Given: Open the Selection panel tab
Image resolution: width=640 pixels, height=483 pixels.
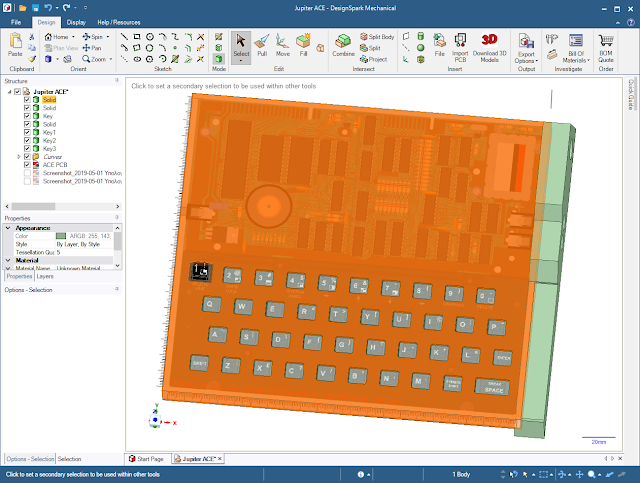Looking at the screenshot, I should [69, 459].
